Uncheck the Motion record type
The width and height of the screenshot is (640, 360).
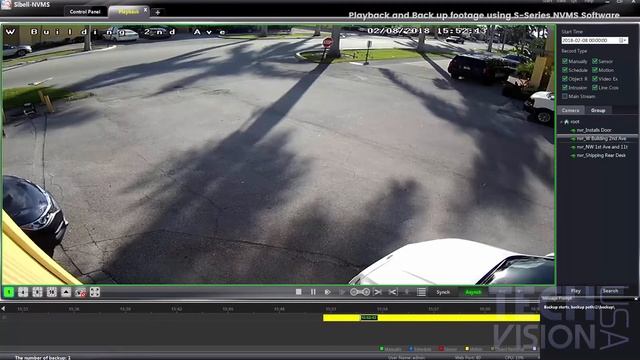595,70
